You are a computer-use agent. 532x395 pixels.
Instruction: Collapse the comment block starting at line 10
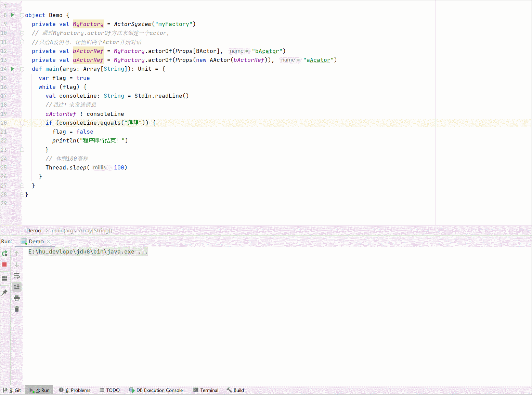pos(22,33)
